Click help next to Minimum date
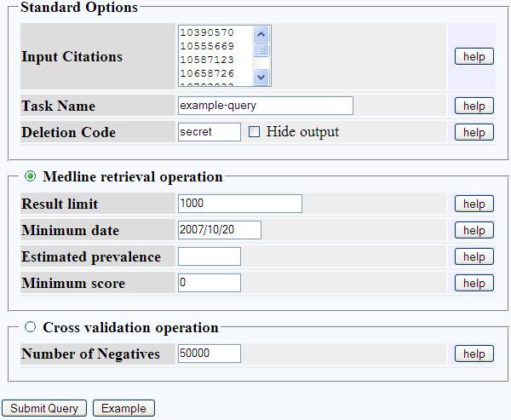511x420 pixels. coord(474,231)
